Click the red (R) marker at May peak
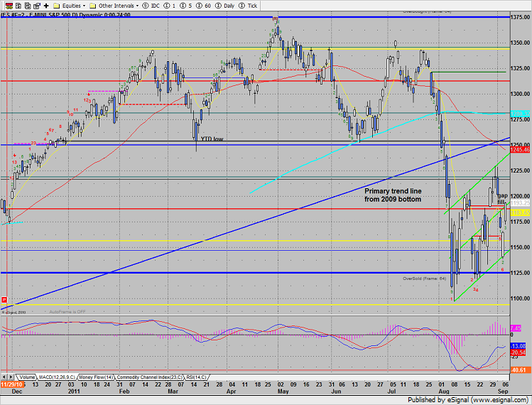The height and width of the screenshot is (405, 532). 275,19
